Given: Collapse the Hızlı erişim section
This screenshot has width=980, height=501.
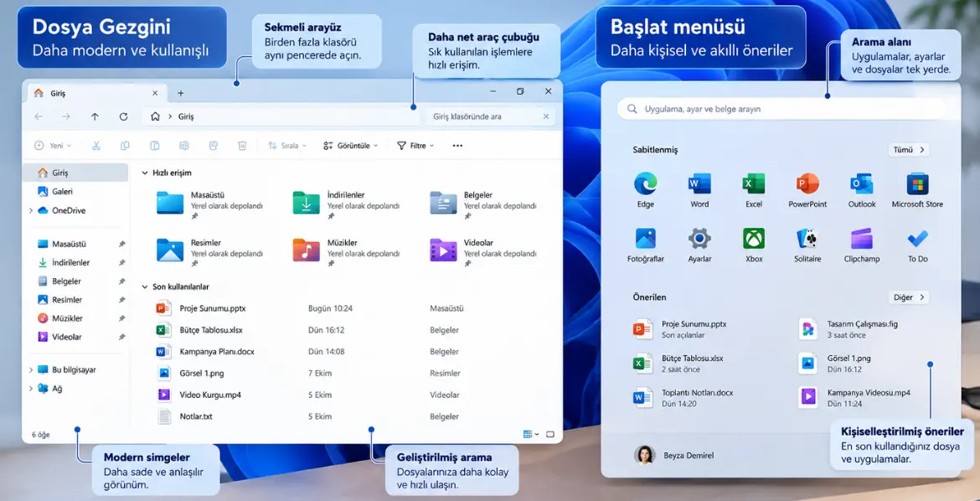Looking at the screenshot, I should [145, 173].
